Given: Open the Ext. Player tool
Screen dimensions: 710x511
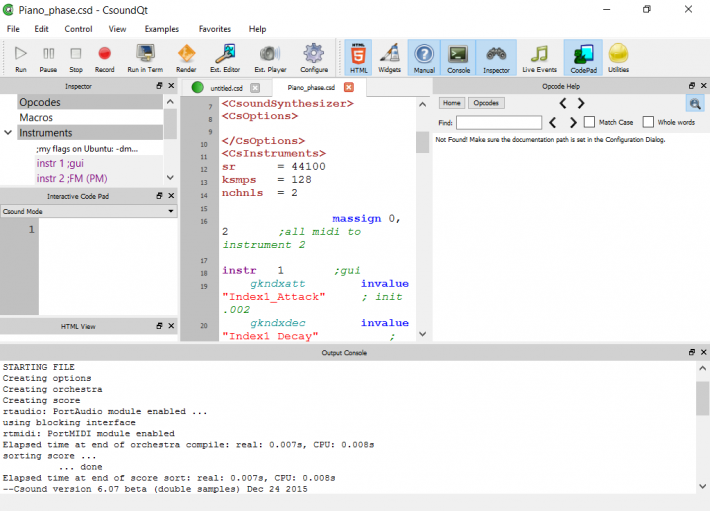Looking at the screenshot, I should click(270, 58).
